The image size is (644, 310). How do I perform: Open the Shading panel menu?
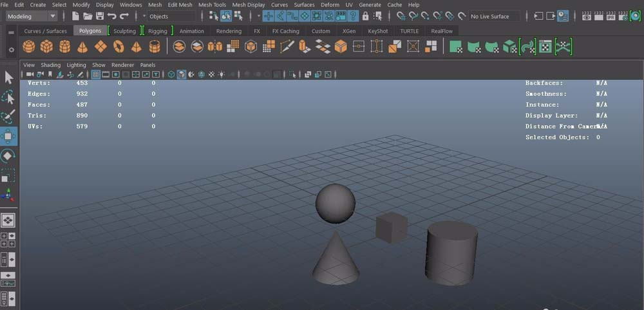click(50, 65)
